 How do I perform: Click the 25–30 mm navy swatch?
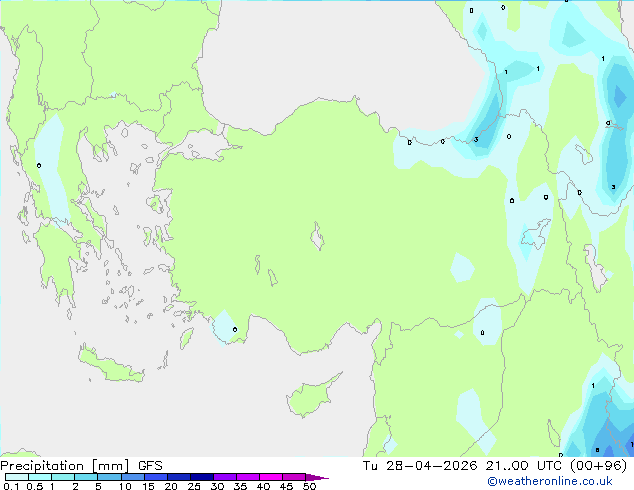(202, 477)
